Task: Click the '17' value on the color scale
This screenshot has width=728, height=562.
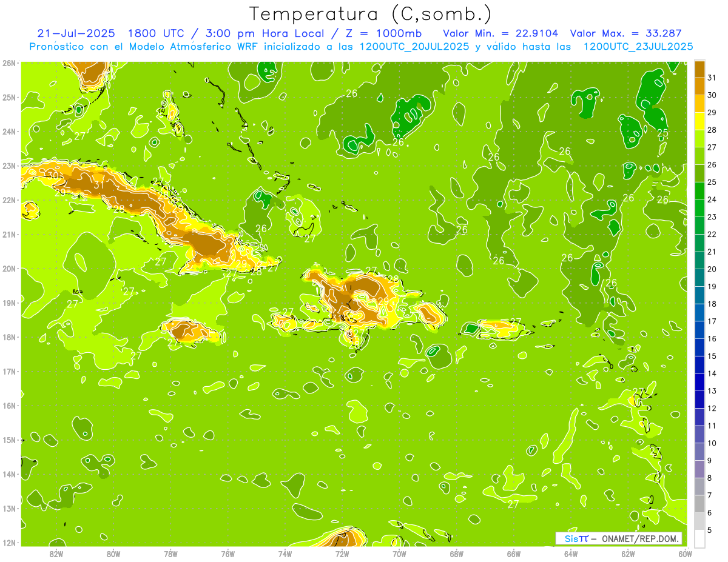Action: coord(712,321)
